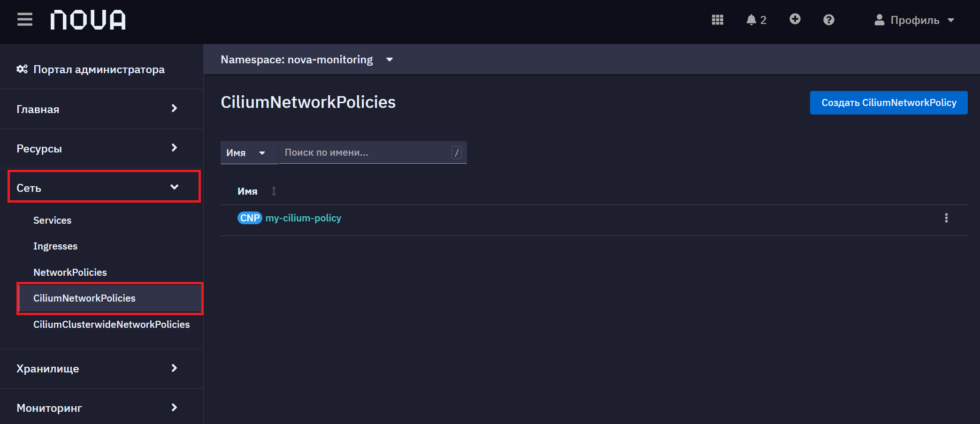980x424 pixels.
Task: Click Создать CiliumNetworkPolicy button
Action: pyautogui.click(x=888, y=103)
